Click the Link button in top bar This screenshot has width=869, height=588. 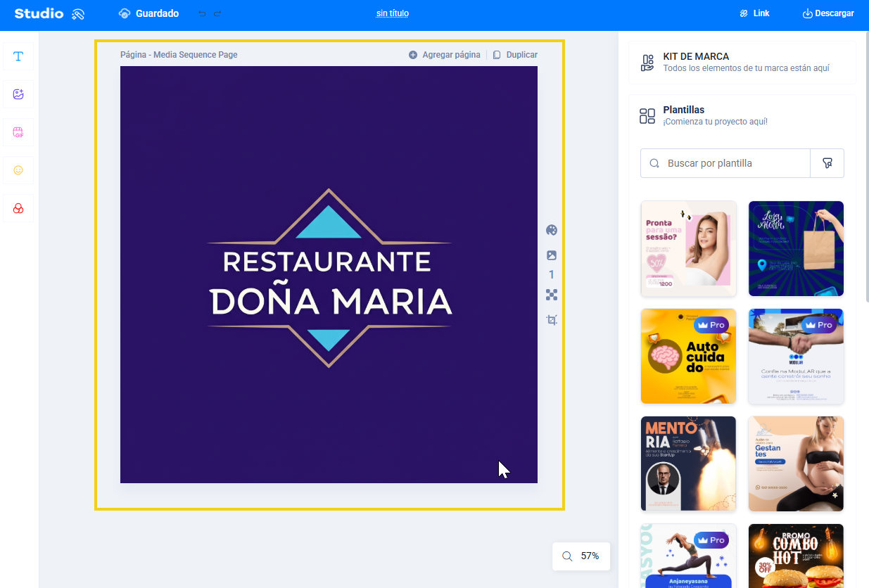tap(754, 13)
